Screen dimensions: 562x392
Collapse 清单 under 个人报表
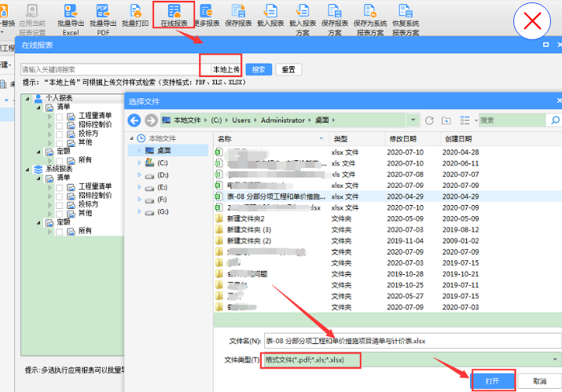click(39, 107)
